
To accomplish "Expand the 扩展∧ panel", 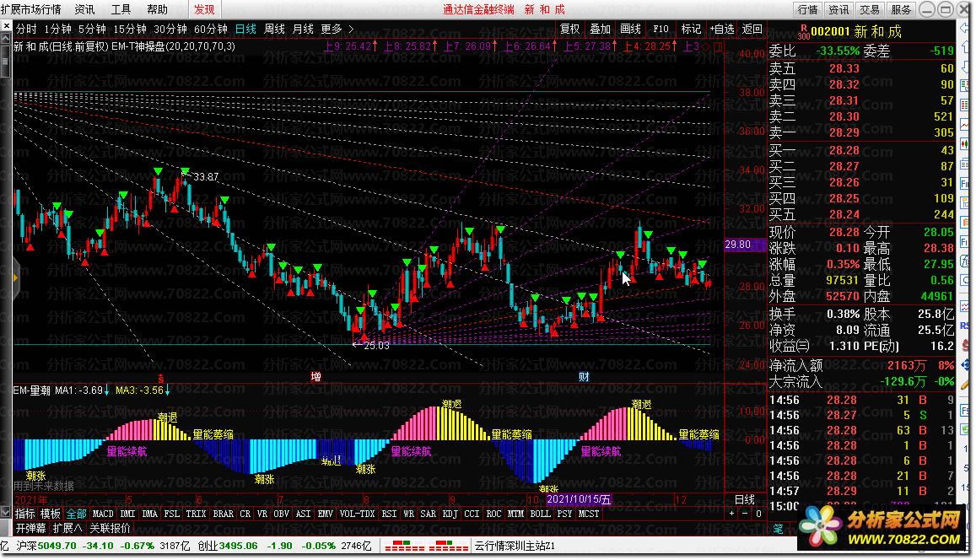I will click(67, 528).
